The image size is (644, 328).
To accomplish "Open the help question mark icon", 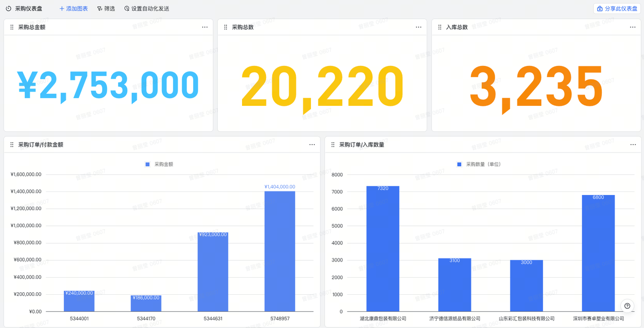I will (627, 306).
